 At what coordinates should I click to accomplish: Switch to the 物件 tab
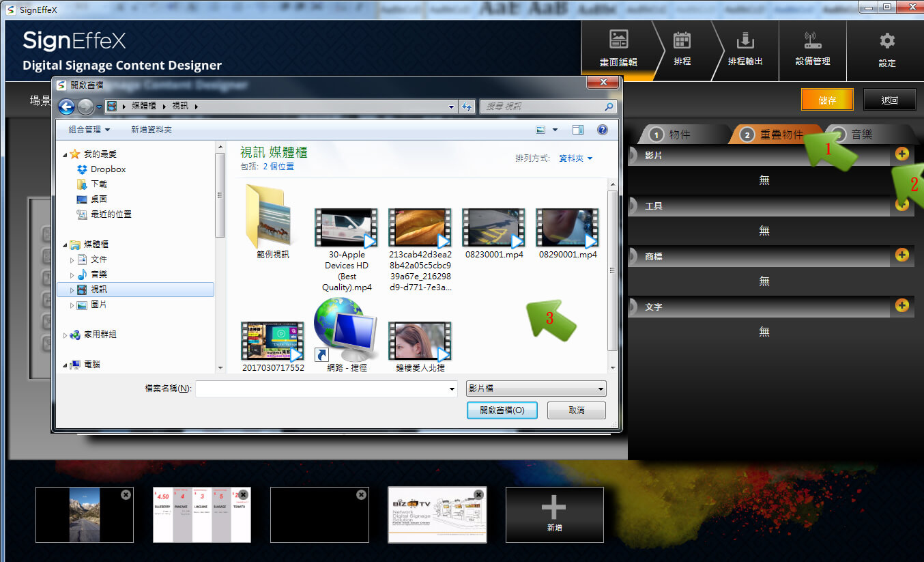coord(671,135)
